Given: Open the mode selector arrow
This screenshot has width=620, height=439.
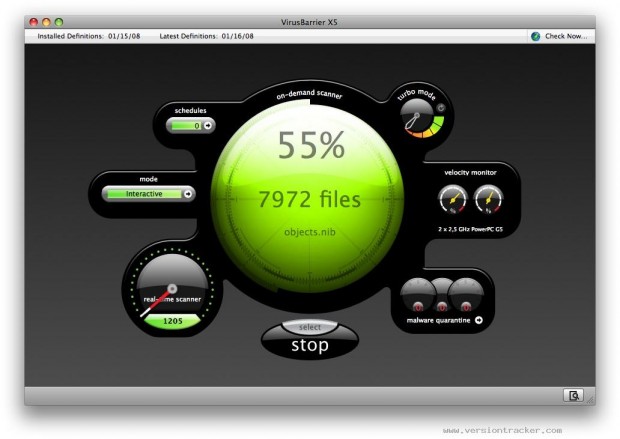Looking at the screenshot, I should 188,194.
